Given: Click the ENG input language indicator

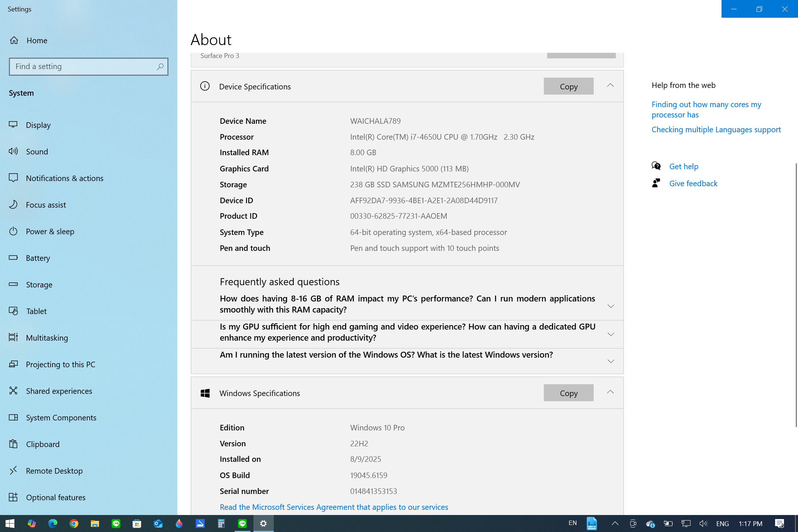Looking at the screenshot, I should pos(722,524).
